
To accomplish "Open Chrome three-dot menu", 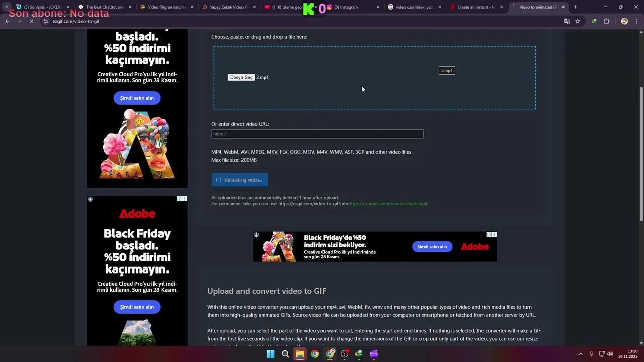I will [637, 21].
